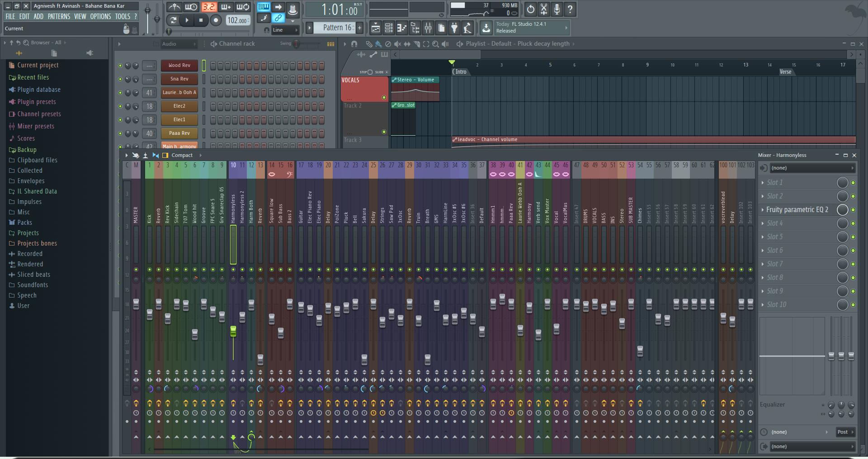This screenshot has height=459, width=868.
Task: Click the Post button in the mixer panel
Action: [844, 432]
